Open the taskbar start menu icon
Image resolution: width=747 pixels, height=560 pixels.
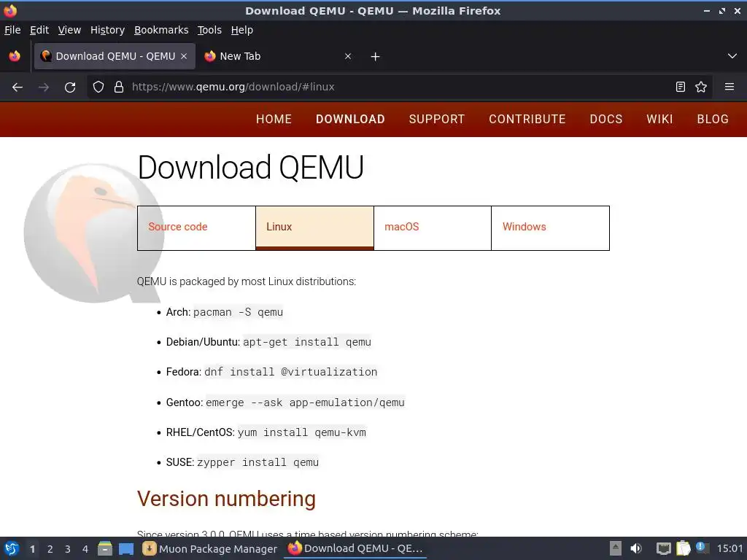[x=12, y=548]
